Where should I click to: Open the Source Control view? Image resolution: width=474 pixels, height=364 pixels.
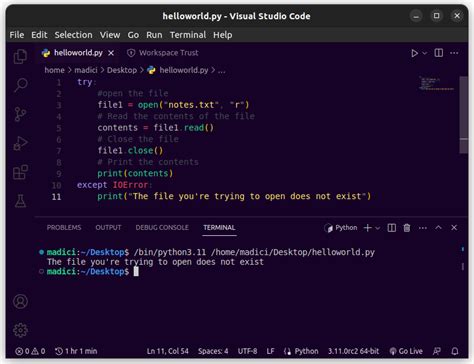click(x=20, y=114)
